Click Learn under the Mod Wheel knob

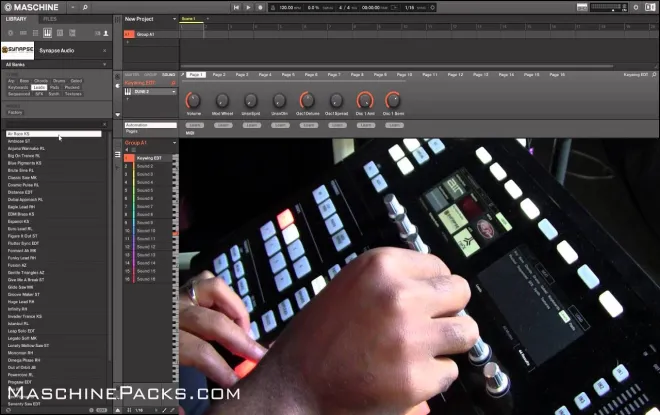[x=223, y=125]
